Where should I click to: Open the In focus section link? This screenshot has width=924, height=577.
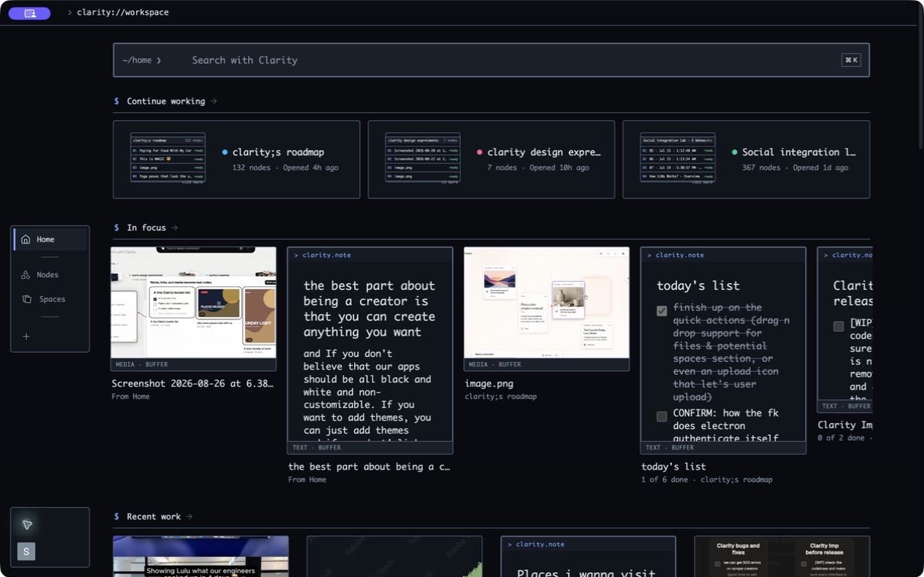[x=147, y=228]
